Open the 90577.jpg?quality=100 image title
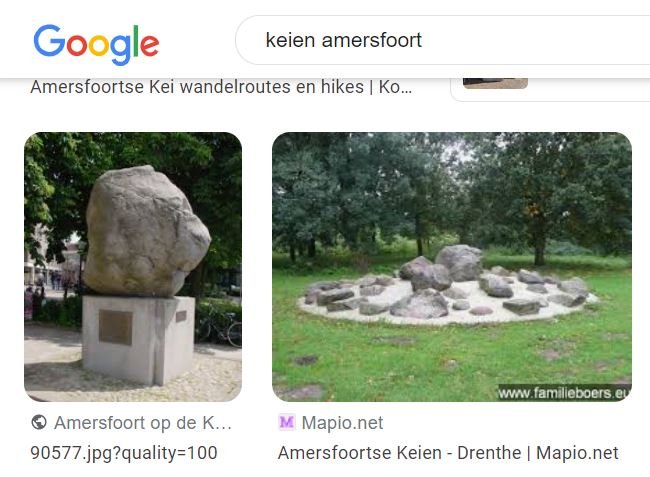This screenshot has height=477, width=650. (124, 453)
